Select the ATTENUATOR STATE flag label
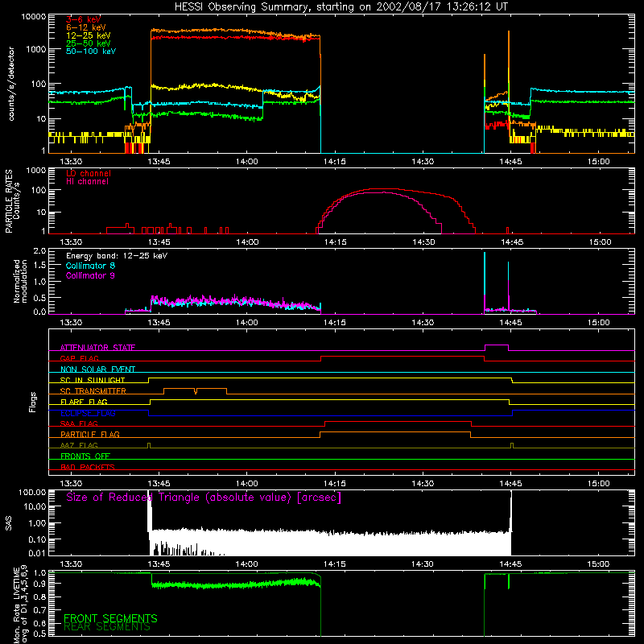This screenshot has height=644, width=644. coord(97,348)
